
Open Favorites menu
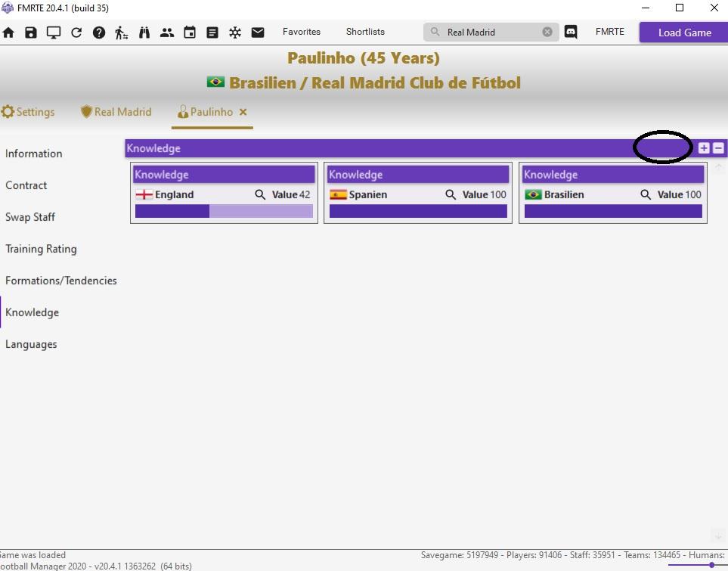pos(302,32)
